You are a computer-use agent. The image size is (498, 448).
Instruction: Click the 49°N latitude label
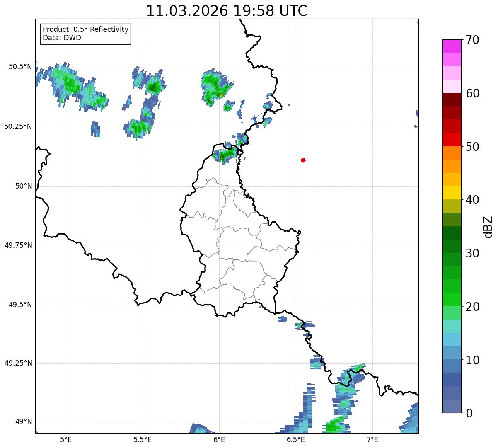coord(24,421)
